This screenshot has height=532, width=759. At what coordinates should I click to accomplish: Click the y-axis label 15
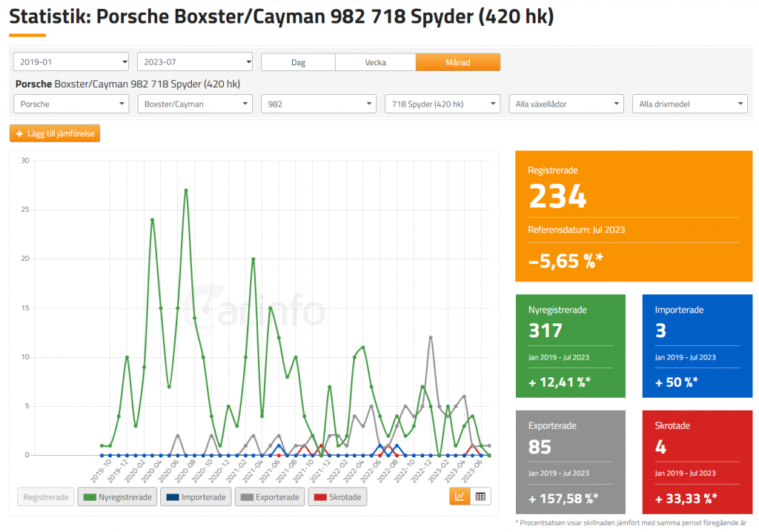[24, 308]
